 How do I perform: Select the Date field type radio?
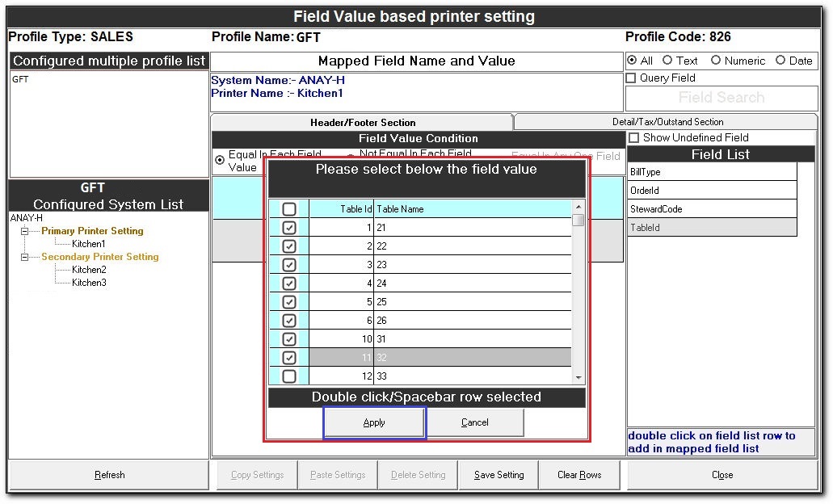[780, 61]
